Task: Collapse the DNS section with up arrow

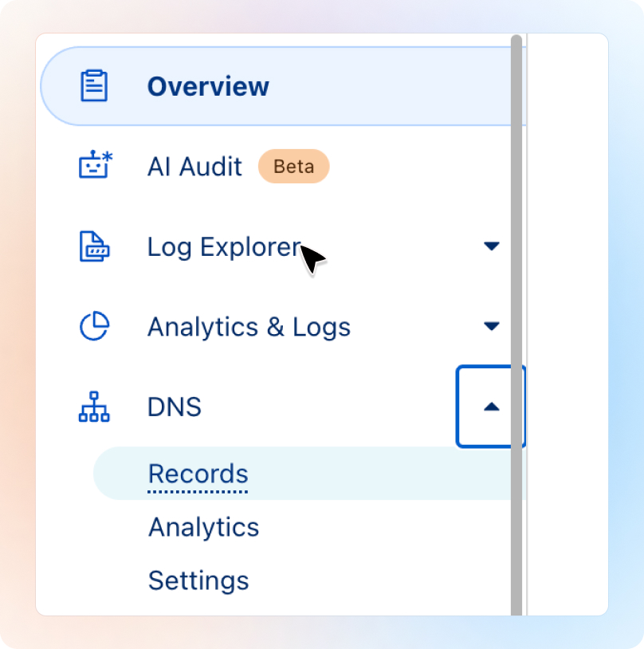Action: pos(491,407)
